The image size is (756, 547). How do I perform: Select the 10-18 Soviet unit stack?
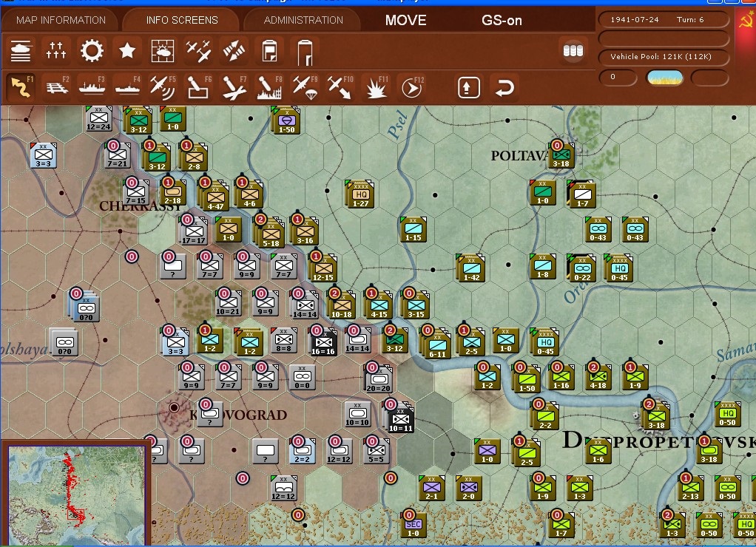(x=341, y=305)
